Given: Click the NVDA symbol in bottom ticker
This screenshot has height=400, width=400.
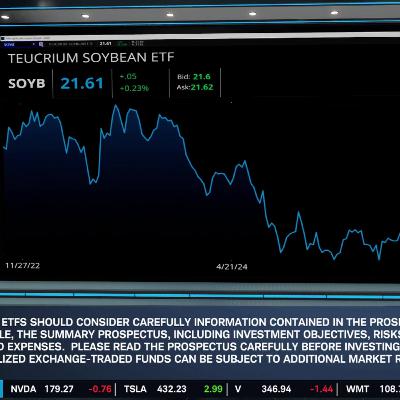Looking at the screenshot, I should pyautogui.click(x=23, y=389).
